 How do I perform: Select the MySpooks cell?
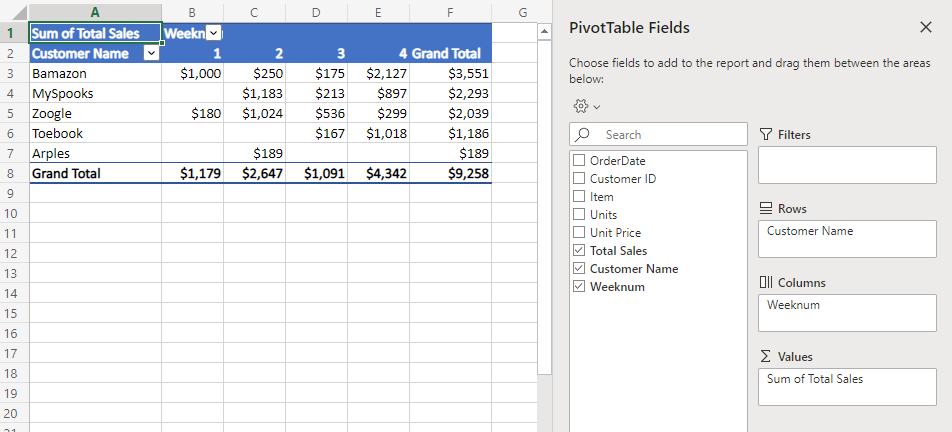coord(95,93)
